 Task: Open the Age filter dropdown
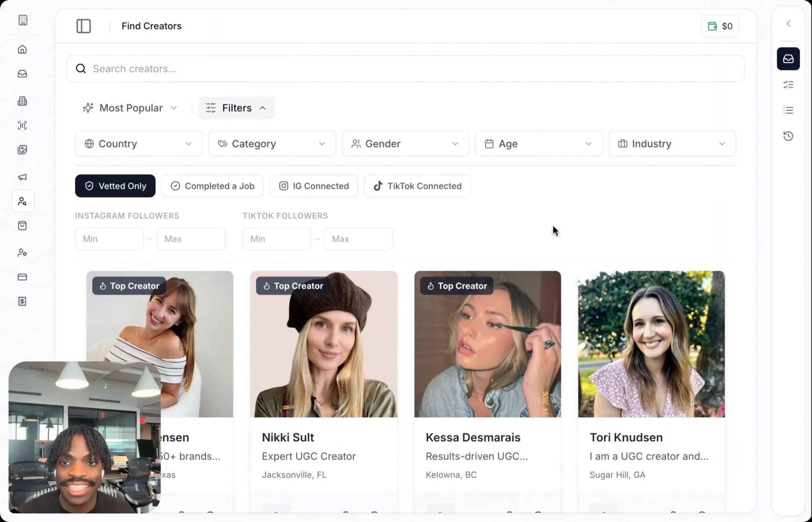point(539,144)
